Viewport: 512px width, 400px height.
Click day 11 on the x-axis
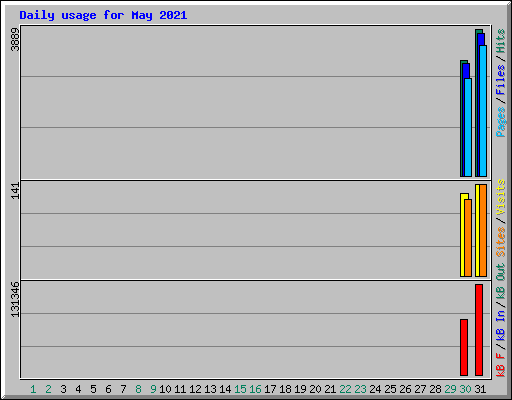[x=180, y=389]
